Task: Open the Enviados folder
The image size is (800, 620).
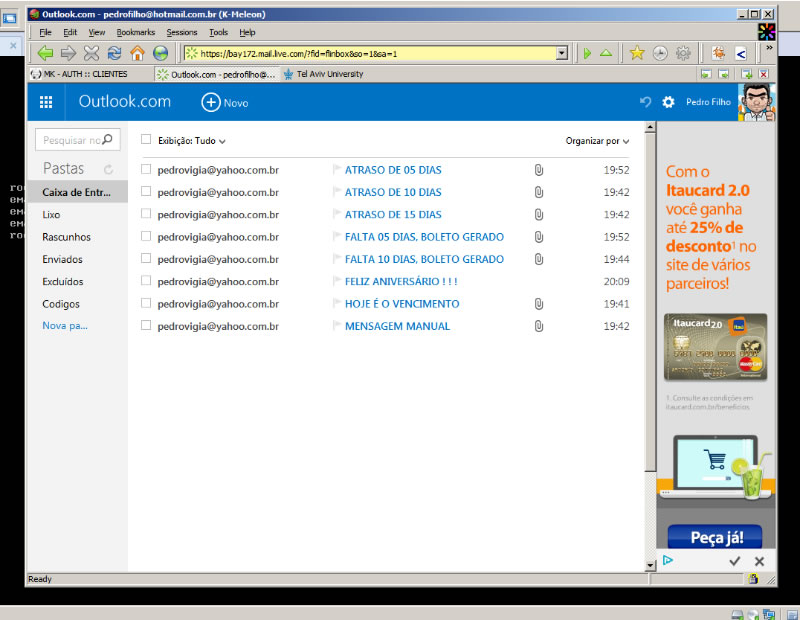Action: [62, 259]
